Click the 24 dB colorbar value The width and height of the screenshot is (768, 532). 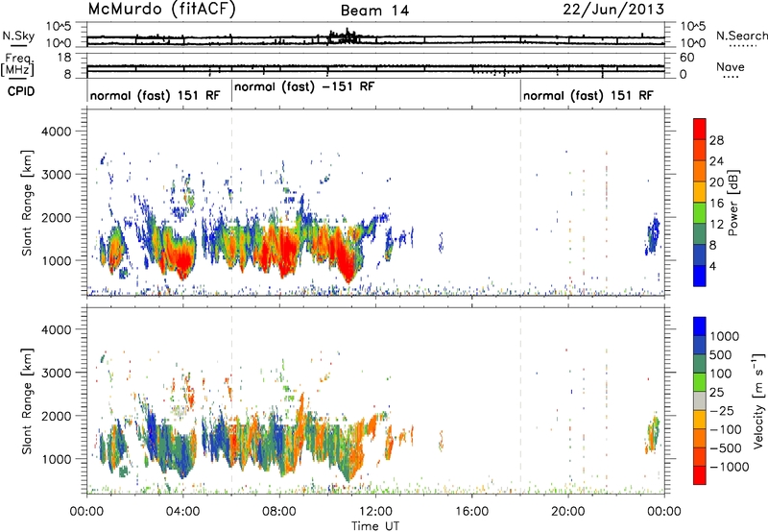tap(716, 161)
